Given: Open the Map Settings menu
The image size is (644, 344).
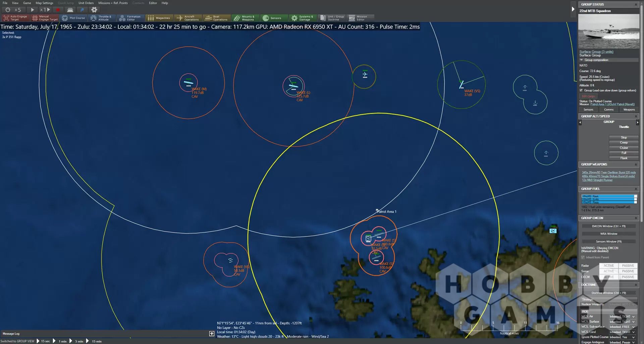Looking at the screenshot, I should [x=44, y=3].
